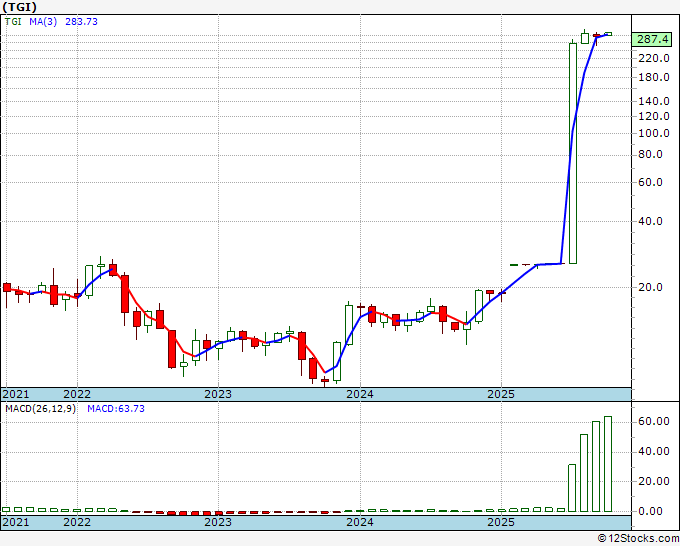Screen dimensions: 680x546
Task: Click 2024 on MACD panel timeline
Action: click(x=360, y=522)
